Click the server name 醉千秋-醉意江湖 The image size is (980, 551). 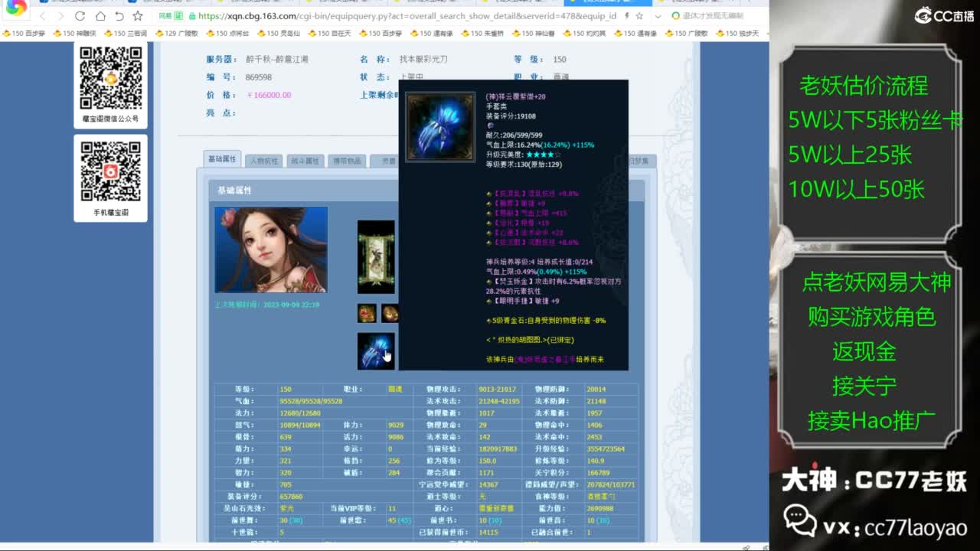coord(277,59)
